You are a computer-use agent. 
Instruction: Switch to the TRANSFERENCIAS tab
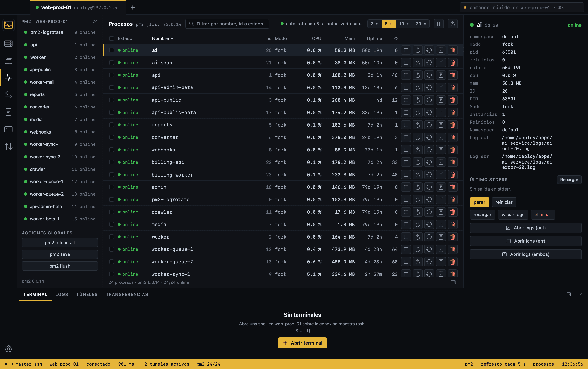click(x=127, y=294)
